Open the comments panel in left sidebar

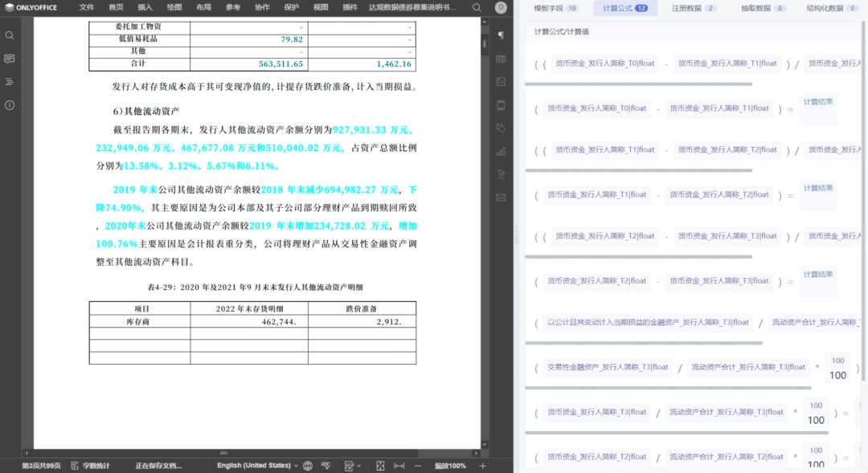tap(10, 59)
